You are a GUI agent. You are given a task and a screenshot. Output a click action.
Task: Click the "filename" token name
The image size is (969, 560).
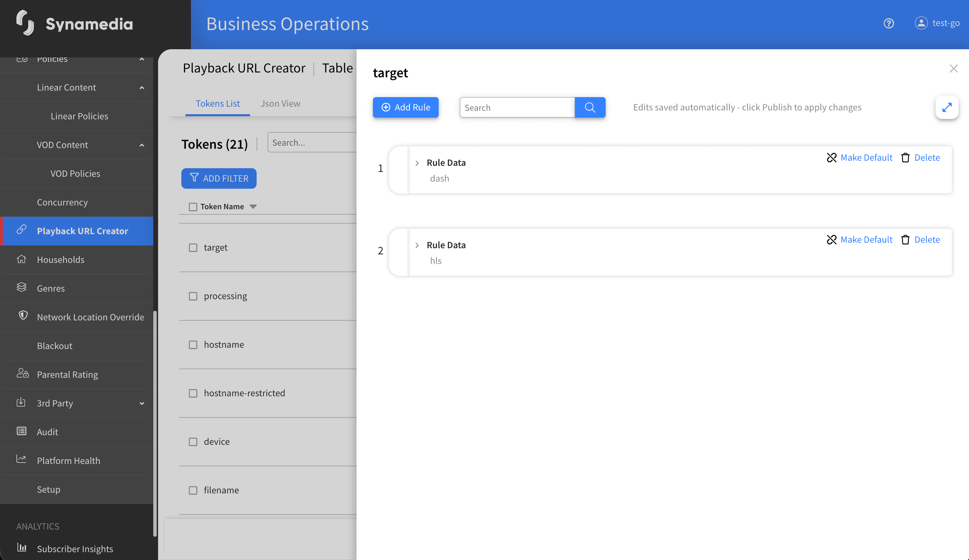tap(221, 491)
